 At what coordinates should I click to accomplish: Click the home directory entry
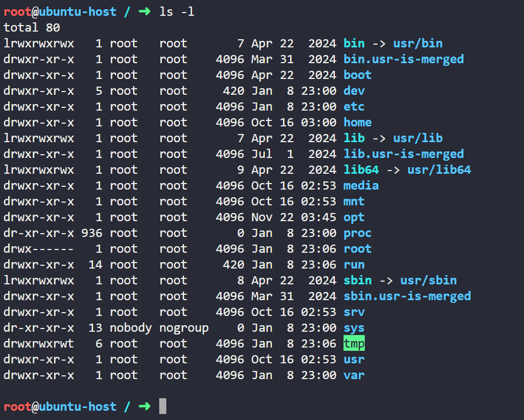click(357, 122)
